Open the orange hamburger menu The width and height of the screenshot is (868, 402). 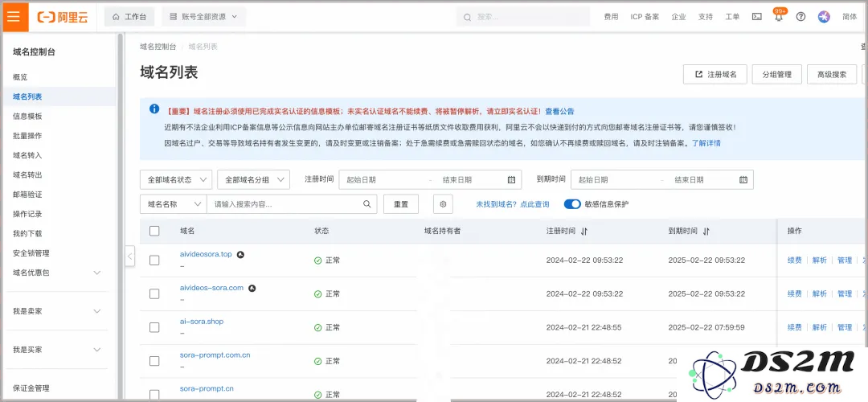click(x=14, y=17)
